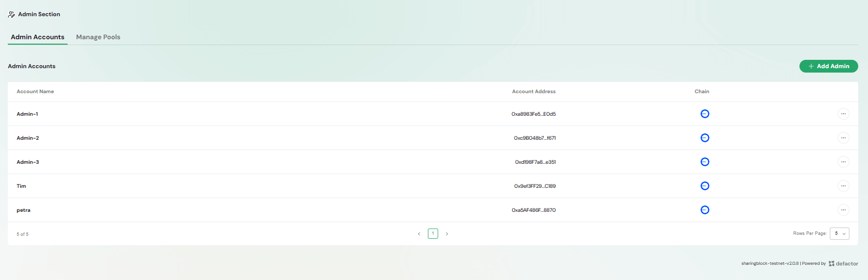Go to the next page arrow
This screenshot has height=280, width=868.
447,234
